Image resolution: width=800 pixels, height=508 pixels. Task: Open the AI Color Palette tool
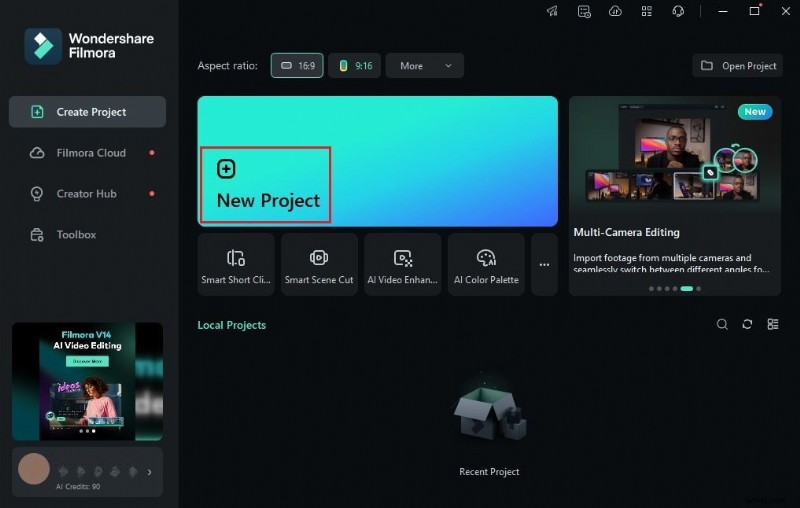click(x=486, y=265)
